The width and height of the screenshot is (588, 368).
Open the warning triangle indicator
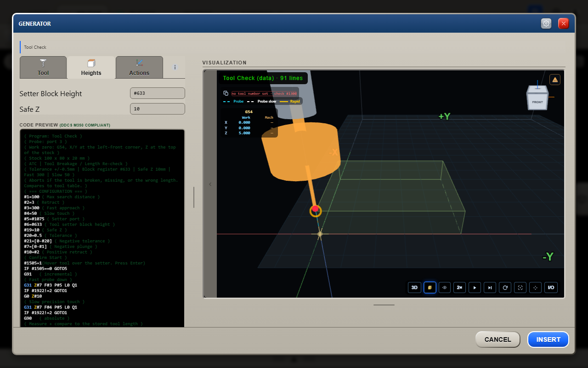coord(555,80)
